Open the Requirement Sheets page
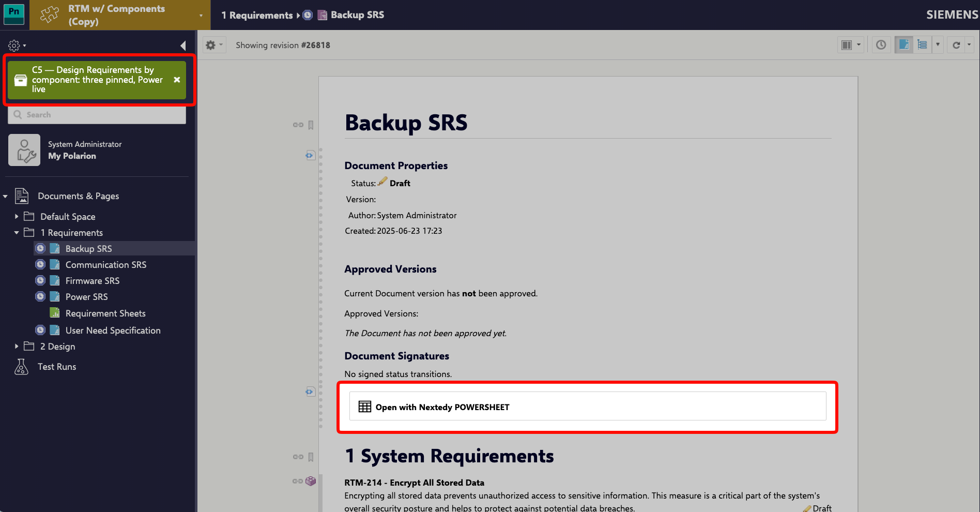The height and width of the screenshot is (512, 980). (105, 313)
